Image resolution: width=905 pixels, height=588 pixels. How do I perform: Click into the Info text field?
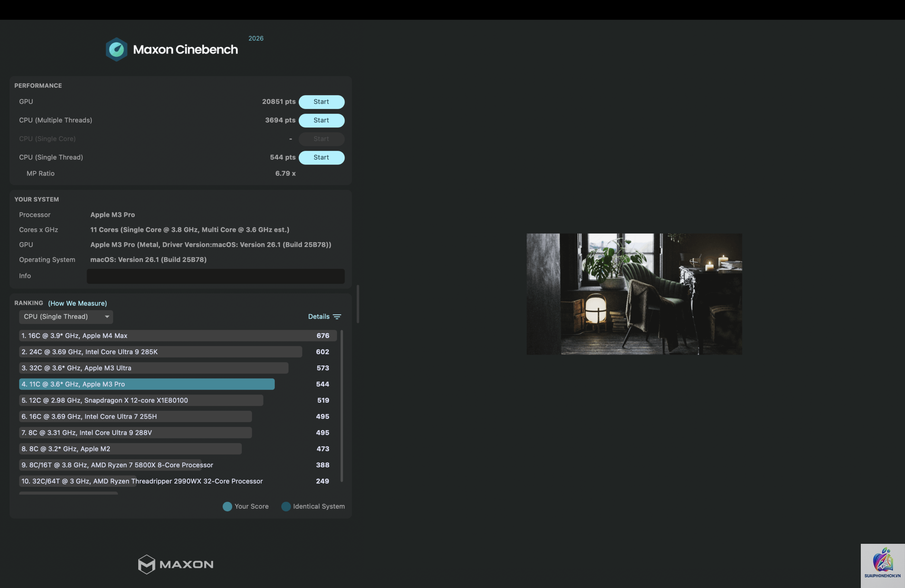(216, 276)
